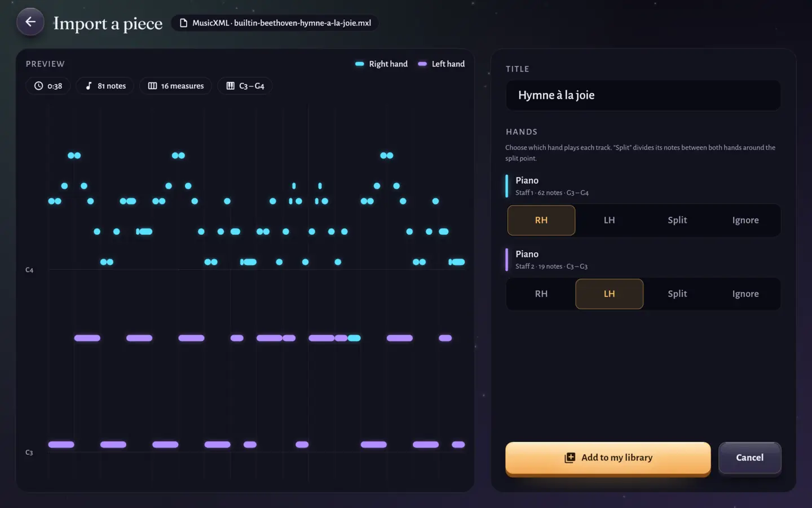812x508 pixels.
Task: Click the music note icon by 81 notes
Action: tap(89, 86)
